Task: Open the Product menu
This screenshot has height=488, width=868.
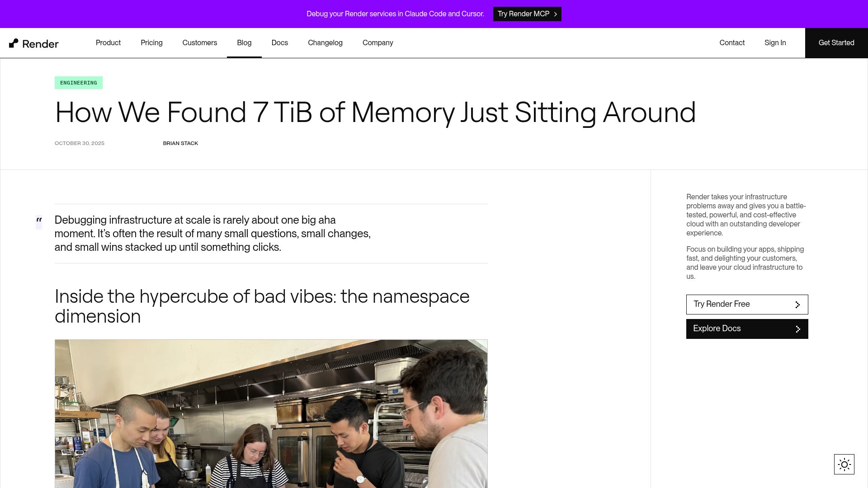Action: (x=108, y=43)
